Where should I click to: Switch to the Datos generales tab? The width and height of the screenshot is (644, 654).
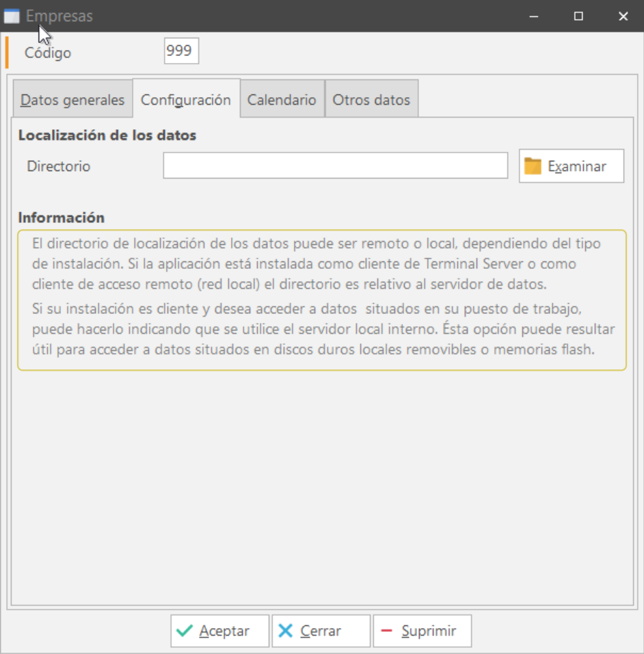point(72,100)
